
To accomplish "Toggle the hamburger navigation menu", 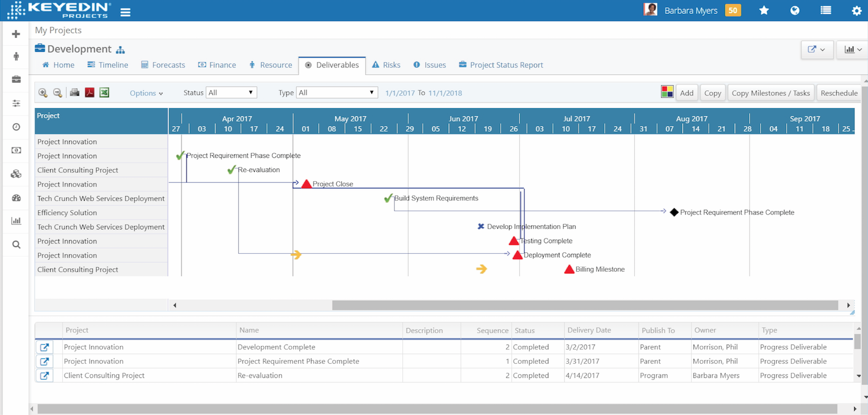I will point(125,12).
